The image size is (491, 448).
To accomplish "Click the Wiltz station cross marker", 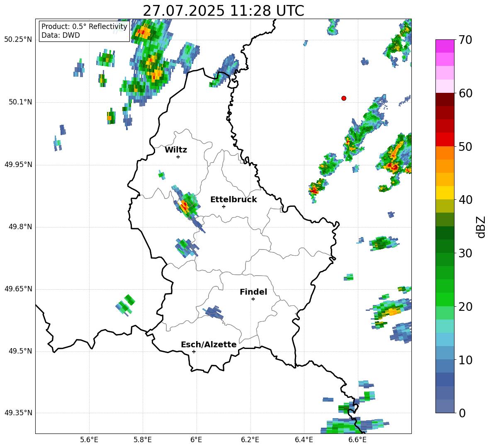I will coord(178,157).
